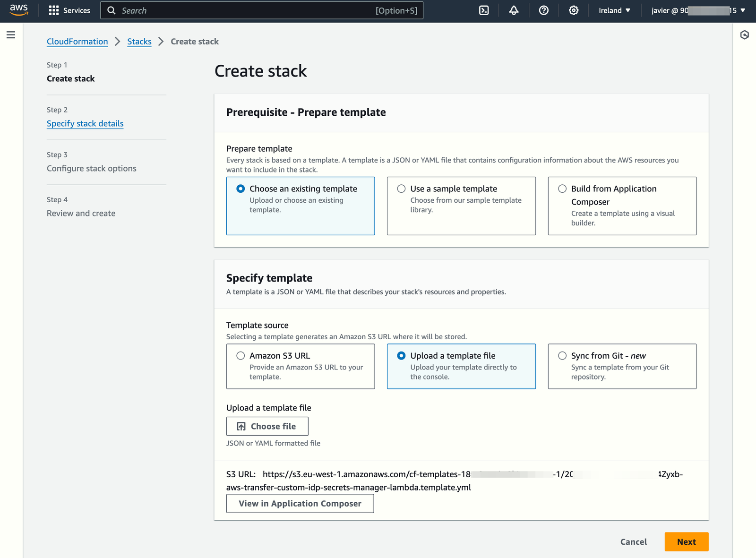The image size is (756, 558).
Task: Open the settings gear icon
Action: coord(573,10)
